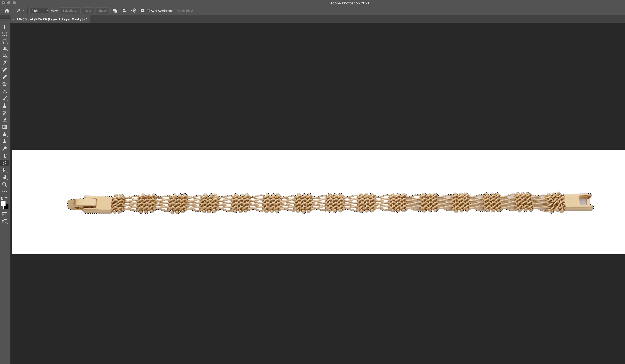Open the Path mode dropdown
Screen dimensions: 625x364
39,11
